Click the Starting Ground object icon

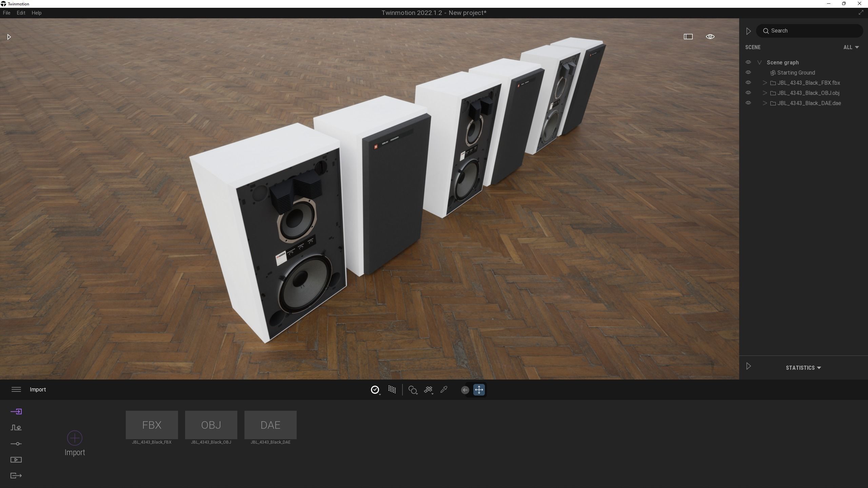[773, 73]
